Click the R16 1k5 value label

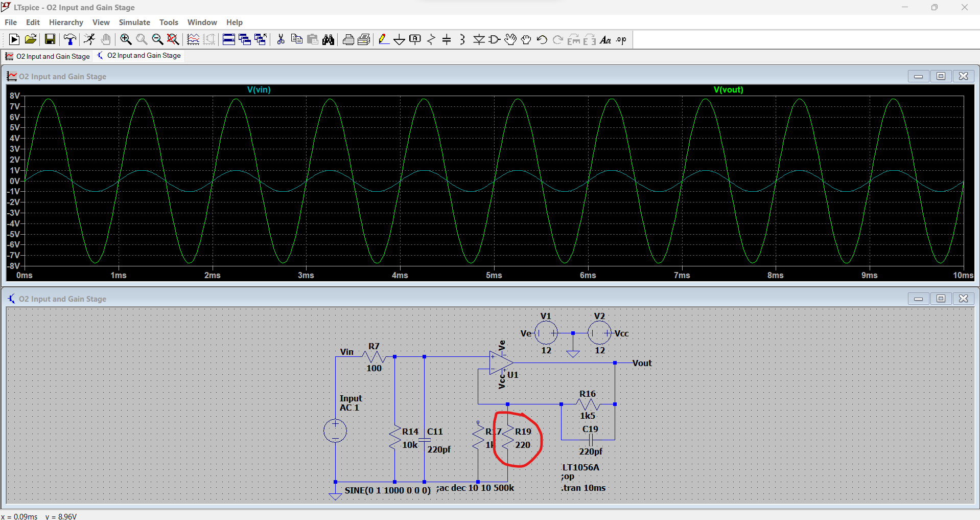point(588,416)
